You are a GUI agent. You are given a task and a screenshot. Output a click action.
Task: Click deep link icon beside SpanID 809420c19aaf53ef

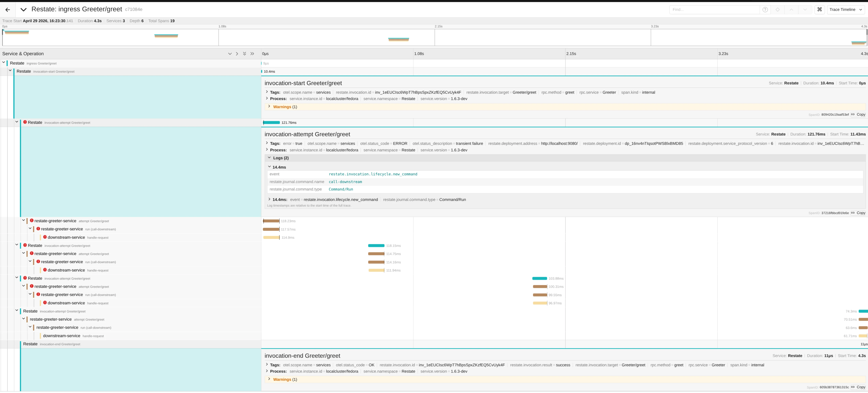tap(853, 115)
